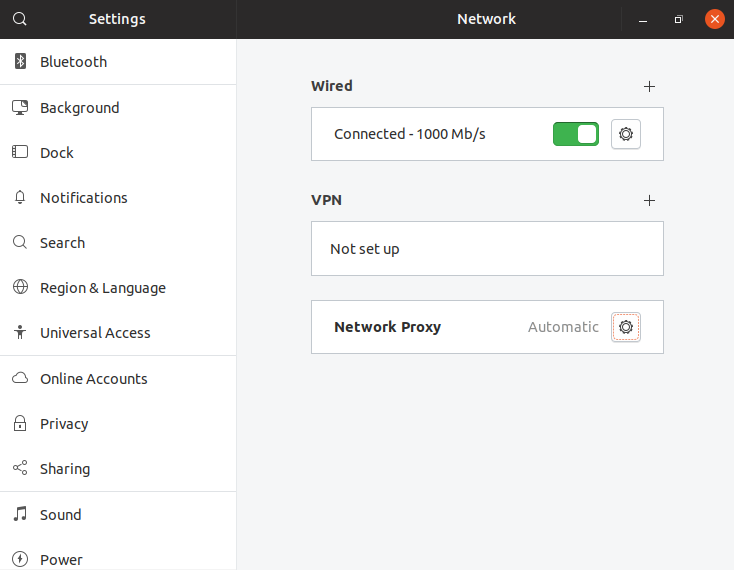The height and width of the screenshot is (570, 734).
Task: Open wired connection settings gear
Action: (x=626, y=134)
